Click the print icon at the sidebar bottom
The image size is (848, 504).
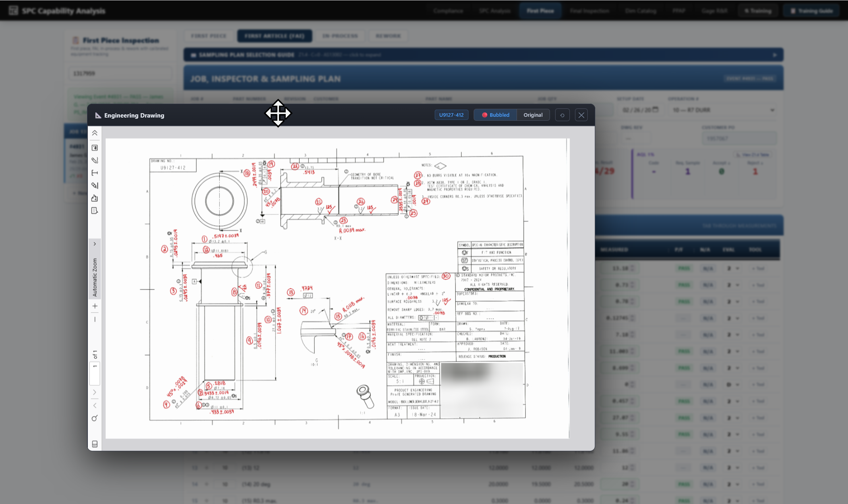tap(95, 444)
